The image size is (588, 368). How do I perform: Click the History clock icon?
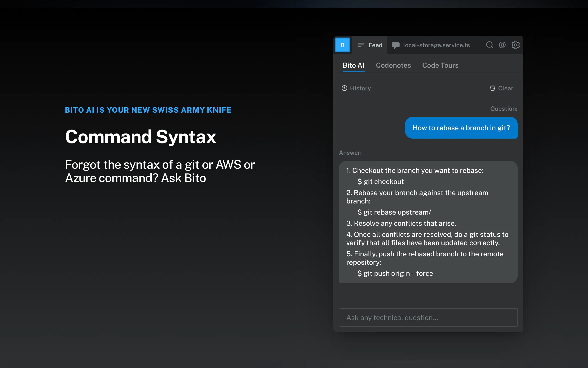click(x=344, y=88)
